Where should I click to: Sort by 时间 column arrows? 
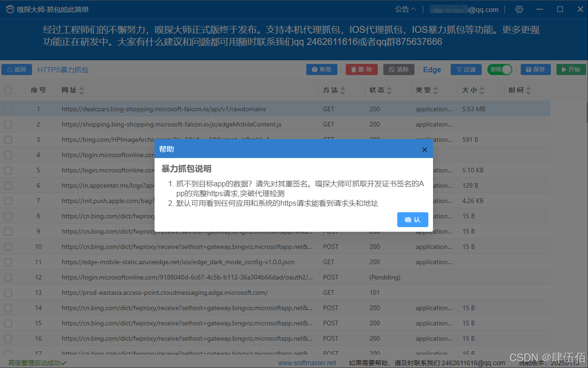(528, 90)
